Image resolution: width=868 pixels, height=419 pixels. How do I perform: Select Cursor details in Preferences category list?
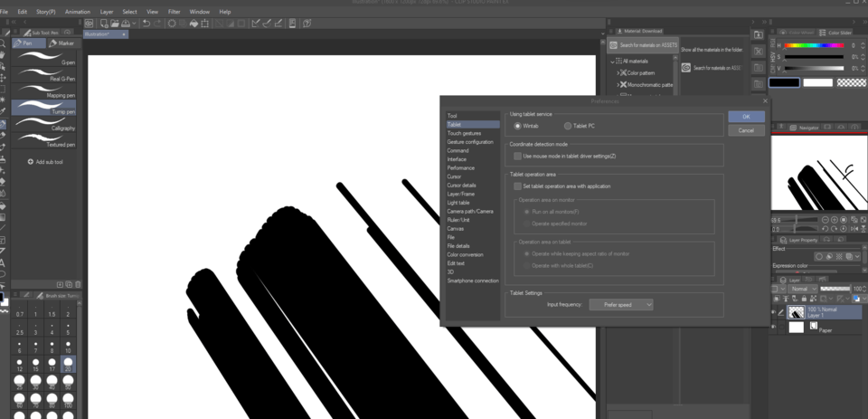point(463,185)
